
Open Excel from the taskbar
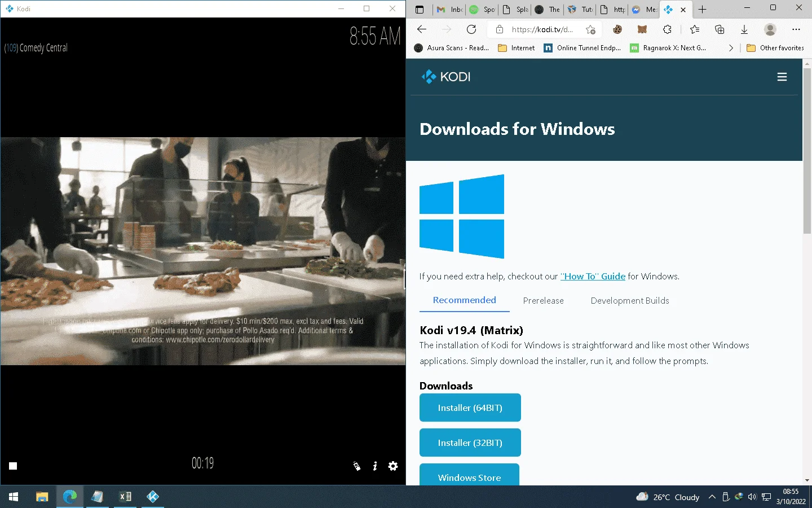click(x=125, y=497)
